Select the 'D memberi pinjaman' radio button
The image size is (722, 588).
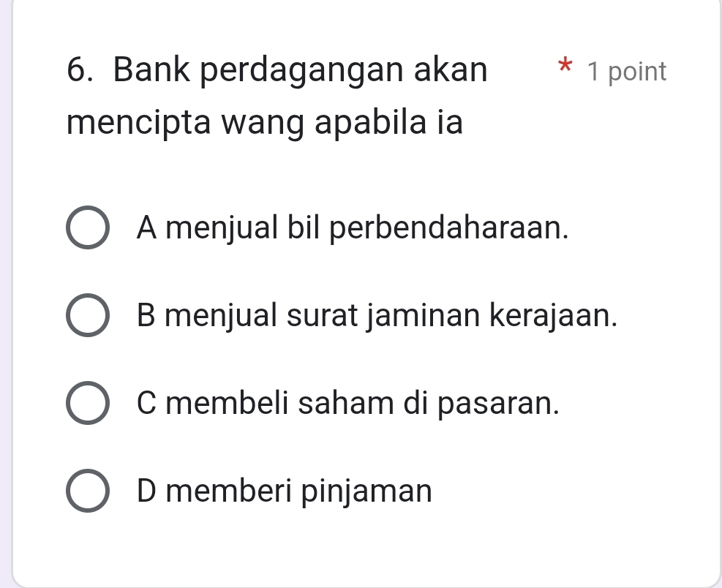coord(89,490)
